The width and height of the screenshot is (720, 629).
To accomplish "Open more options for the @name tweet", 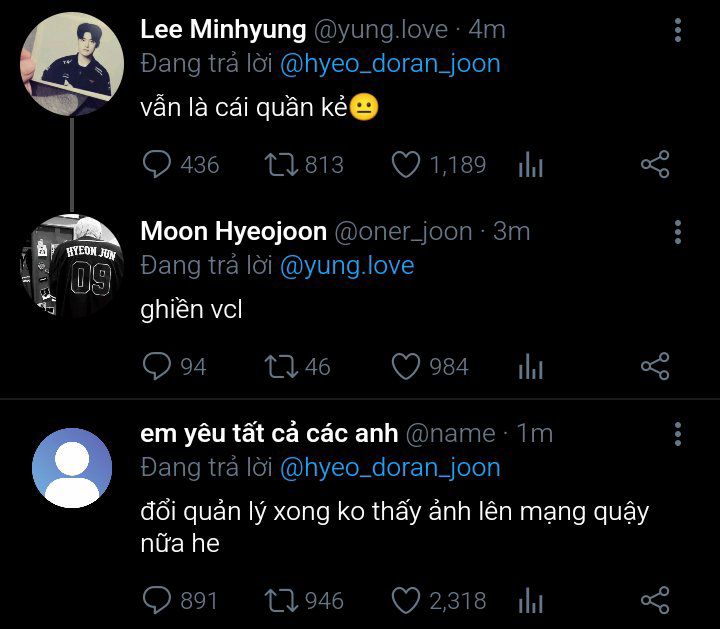I will [678, 434].
